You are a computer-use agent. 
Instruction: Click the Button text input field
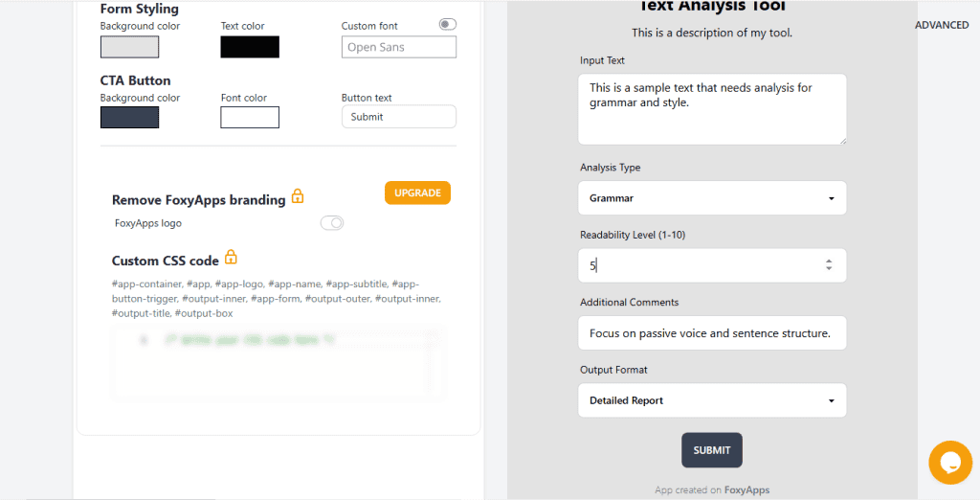[398, 117]
